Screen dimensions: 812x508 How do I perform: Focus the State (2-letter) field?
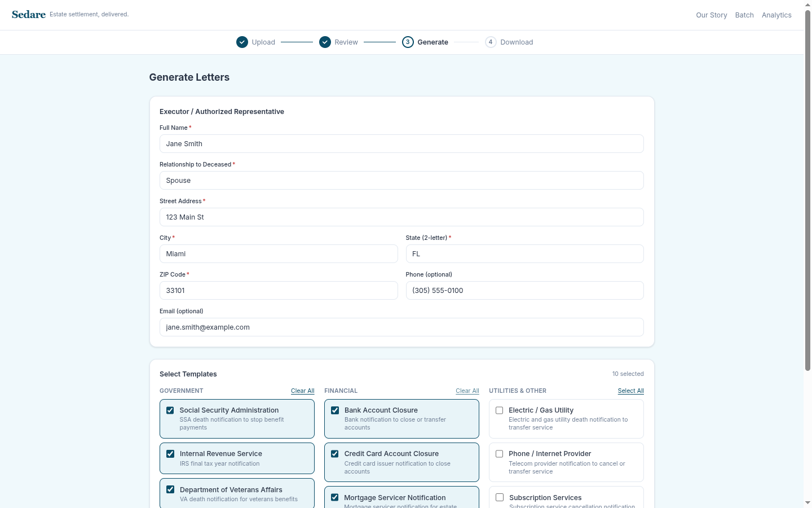pos(524,254)
